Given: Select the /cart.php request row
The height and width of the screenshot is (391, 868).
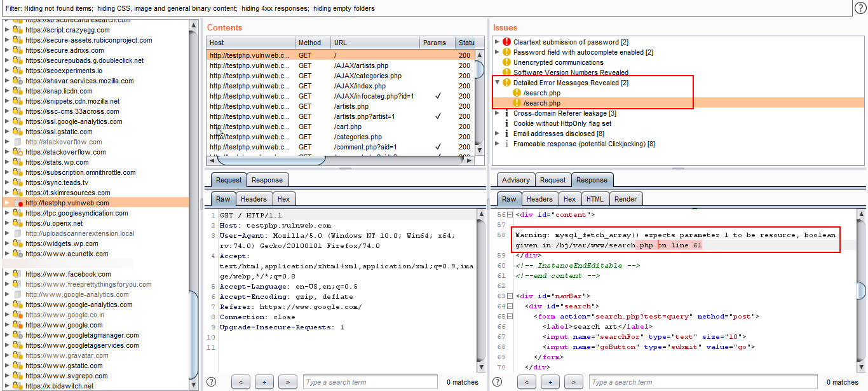Looking at the screenshot, I should coord(341,127).
